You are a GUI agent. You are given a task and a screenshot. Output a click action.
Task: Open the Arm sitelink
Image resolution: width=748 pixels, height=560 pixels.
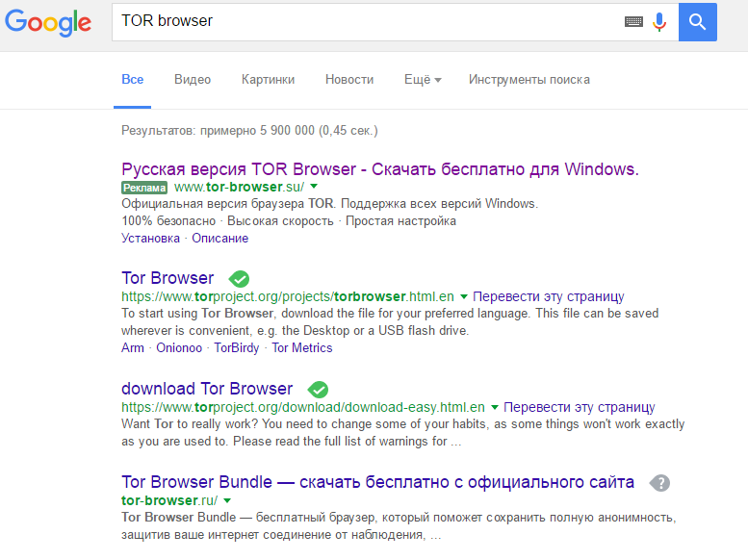coord(133,347)
